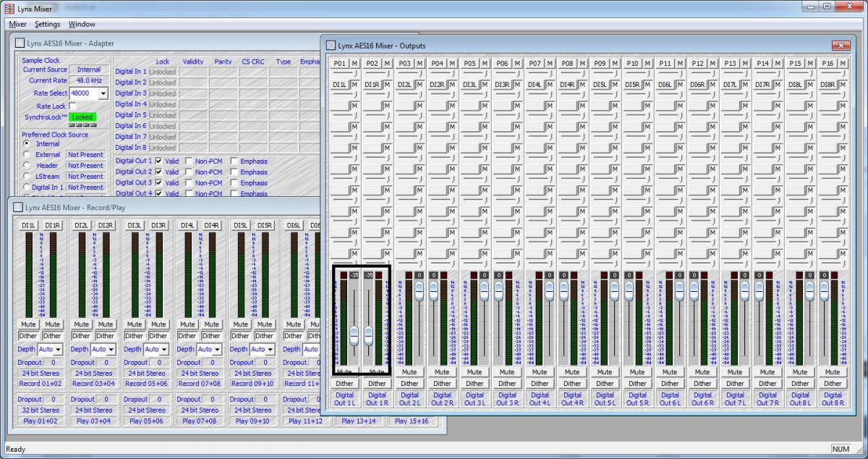This screenshot has width=868, height=459.
Task: Click the P02 source button in Outputs
Action: (373, 64)
